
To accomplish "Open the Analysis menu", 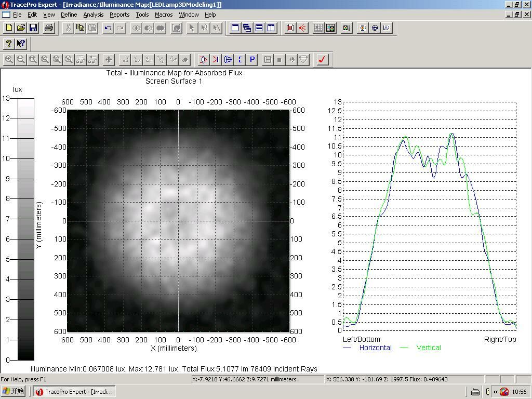I will click(x=94, y=15).
